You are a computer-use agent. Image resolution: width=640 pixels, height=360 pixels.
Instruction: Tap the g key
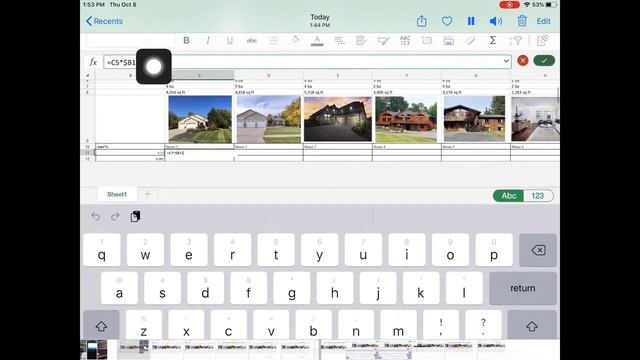click(x=291, y=288)
